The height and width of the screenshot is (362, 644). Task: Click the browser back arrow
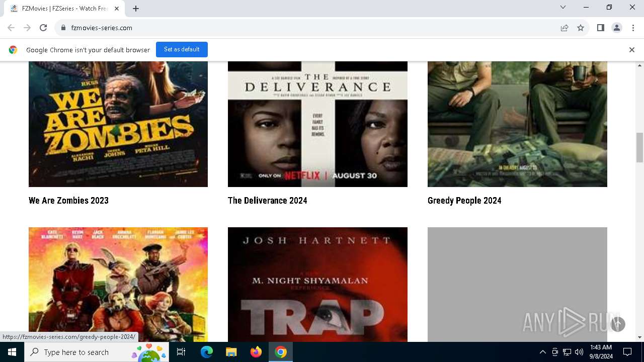click(11, 28)
